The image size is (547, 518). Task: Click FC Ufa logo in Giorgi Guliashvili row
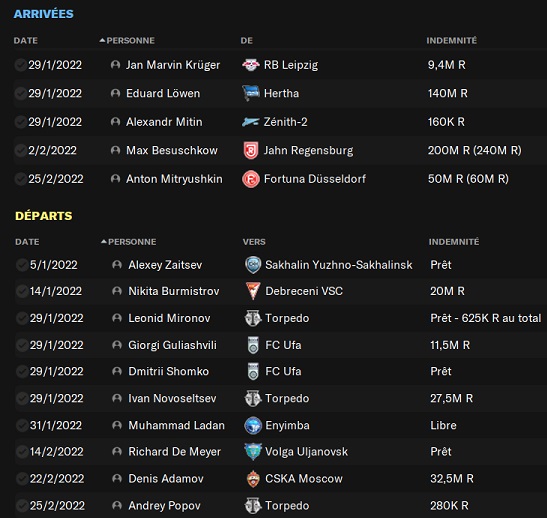tap(253, 345)
